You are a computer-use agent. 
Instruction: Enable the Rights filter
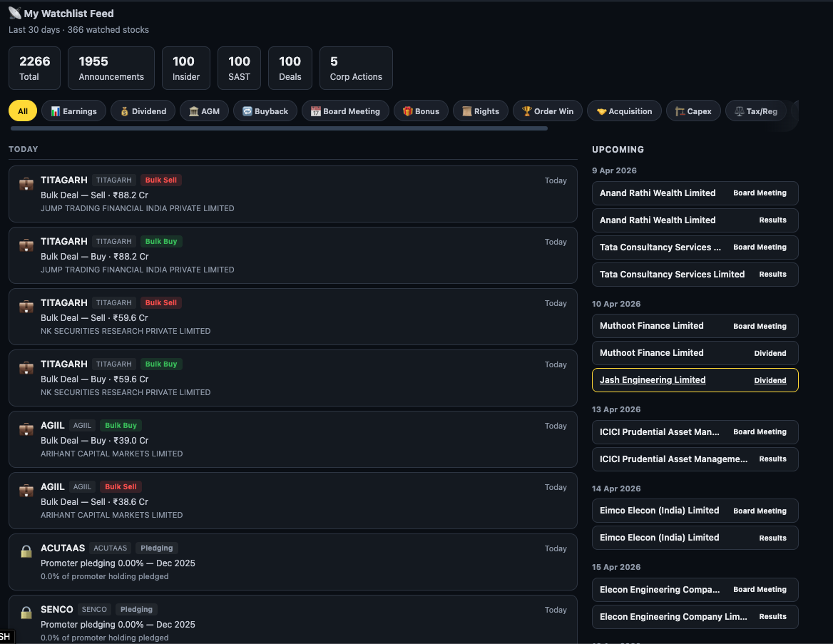click(x=480, y=111)
